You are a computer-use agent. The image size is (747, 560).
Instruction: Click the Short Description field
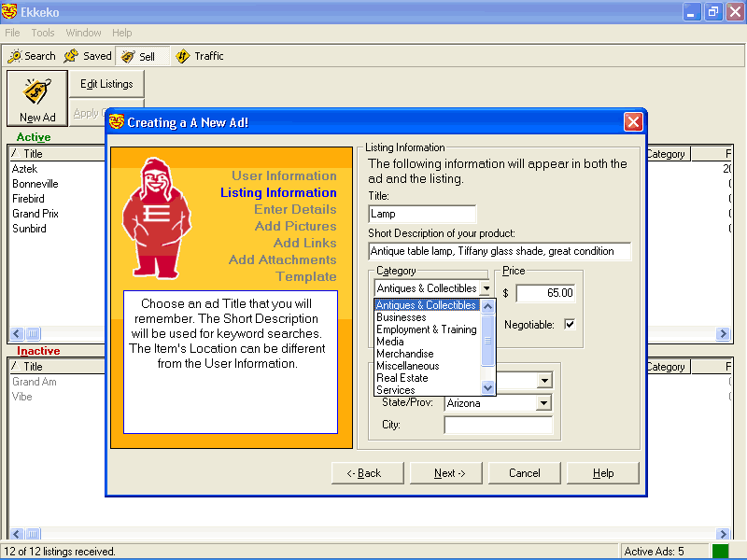click(x=500, y=251)
